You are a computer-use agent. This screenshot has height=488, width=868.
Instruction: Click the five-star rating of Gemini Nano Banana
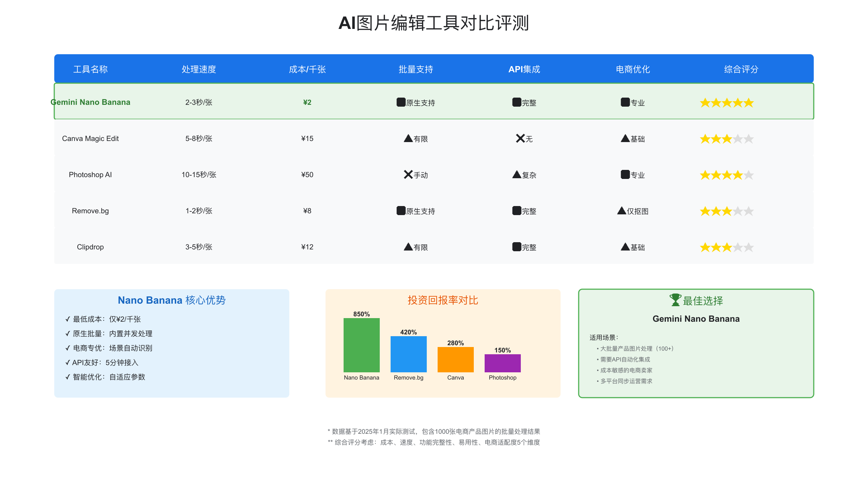[x=727, y=103]
